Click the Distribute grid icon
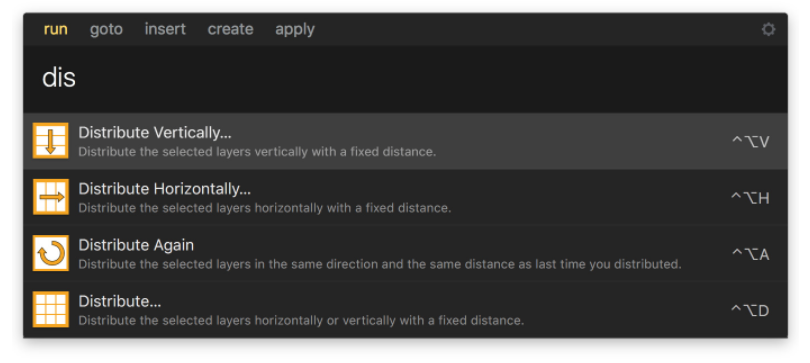This screenshot has height=363, width=810. tap(51, 309)
